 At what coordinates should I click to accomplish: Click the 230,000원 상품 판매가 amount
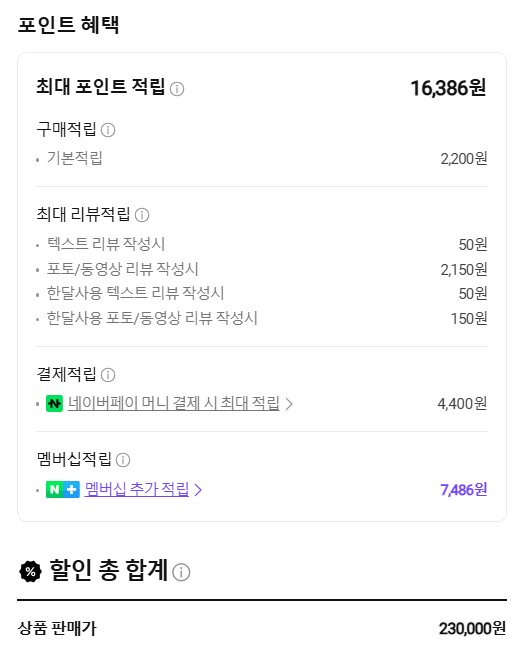[x=472, y=629]
